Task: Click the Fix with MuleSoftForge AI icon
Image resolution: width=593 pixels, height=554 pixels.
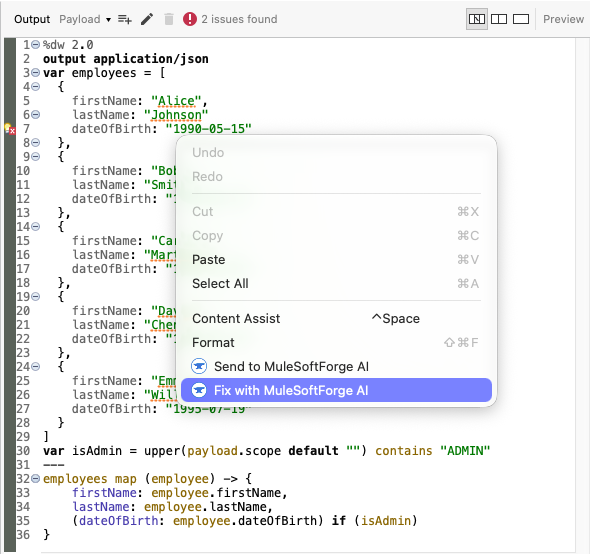Action: (x=199, y=390)
